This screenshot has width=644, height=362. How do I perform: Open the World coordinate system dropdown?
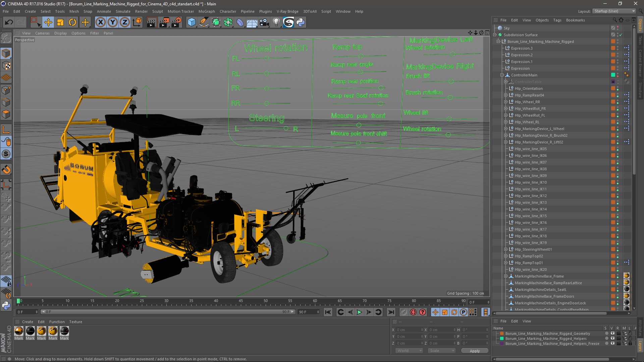[409, 351]
